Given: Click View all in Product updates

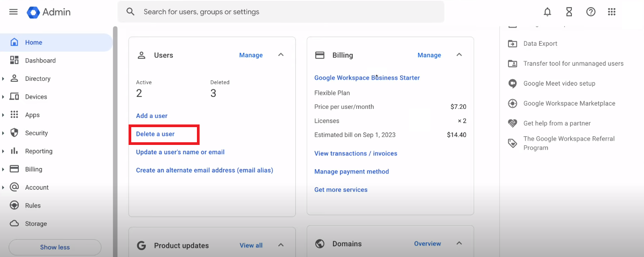Looking at the screenshot, I should pos(251,246).
